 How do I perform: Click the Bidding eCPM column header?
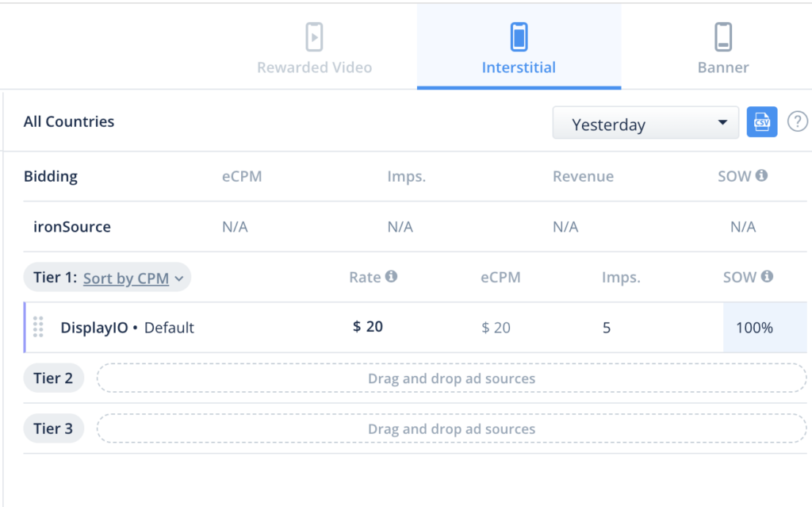click(x=242, y=176)
